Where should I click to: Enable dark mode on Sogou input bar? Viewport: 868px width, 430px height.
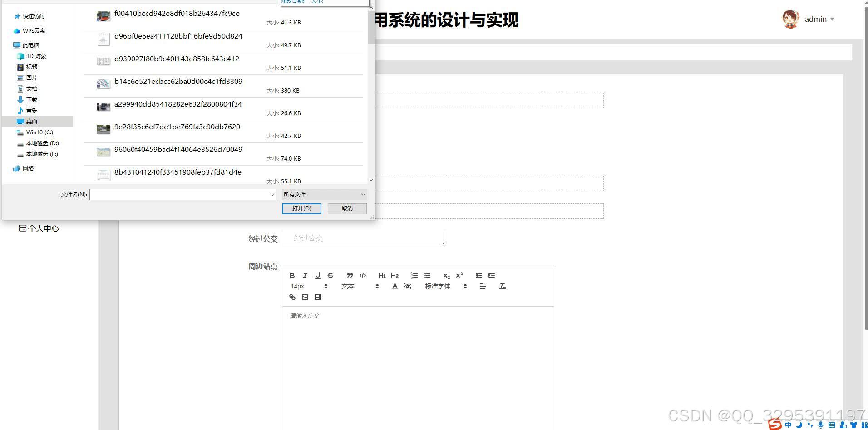(x=799, y=425)
